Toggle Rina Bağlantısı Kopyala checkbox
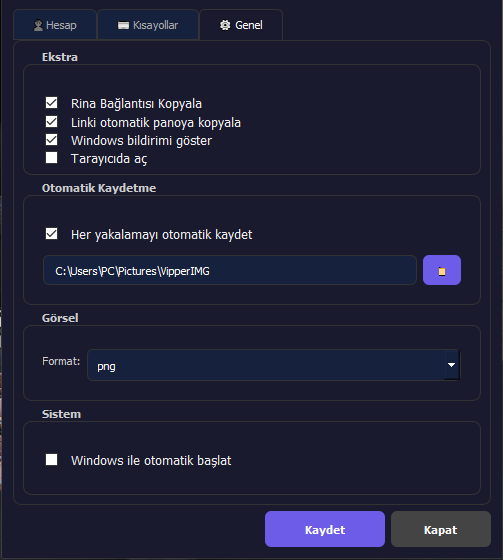The image size is (503, 560). (x=51, y=103)
